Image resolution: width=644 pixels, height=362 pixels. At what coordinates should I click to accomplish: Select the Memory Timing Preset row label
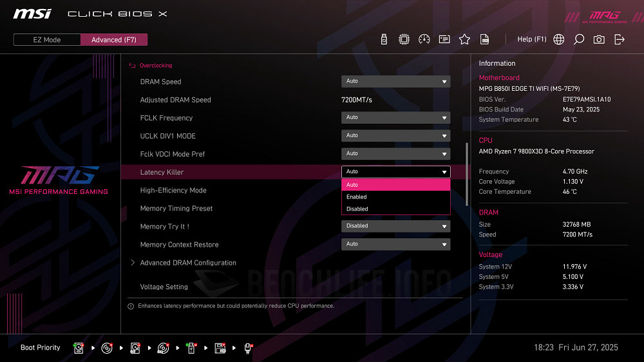click(176, 208)
